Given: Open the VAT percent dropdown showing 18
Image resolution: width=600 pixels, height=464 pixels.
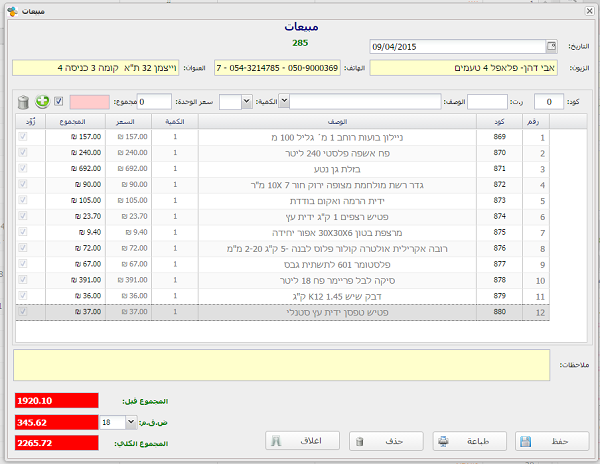Looking at the screenshot, I should coord(131,422).
